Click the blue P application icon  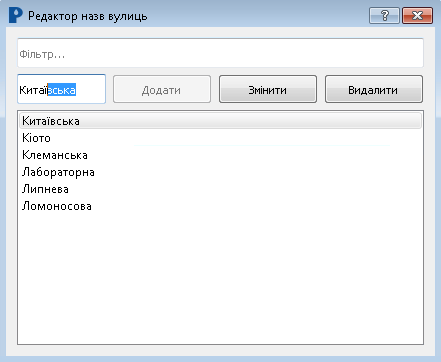[15, 15]
